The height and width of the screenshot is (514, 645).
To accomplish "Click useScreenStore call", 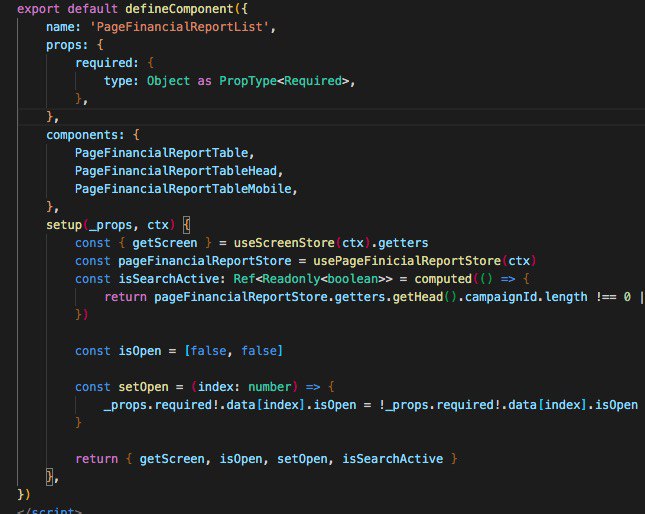I will [x=284, y=243].
